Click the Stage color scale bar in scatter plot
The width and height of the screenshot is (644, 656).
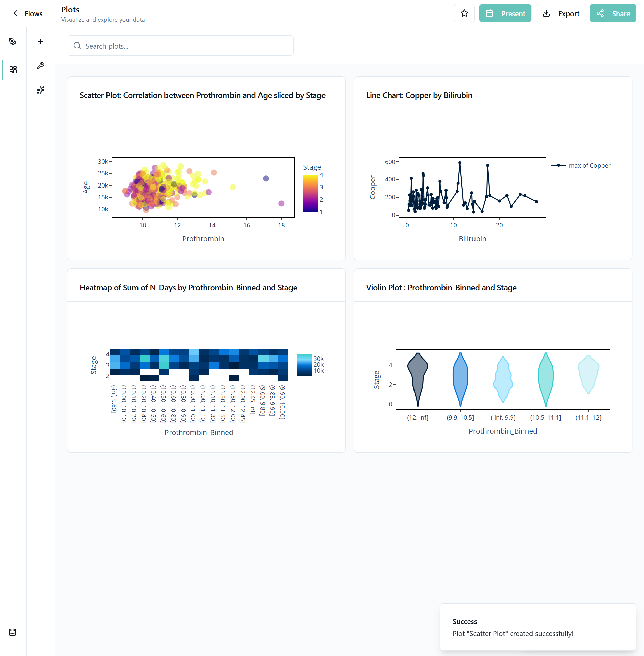pos(310,193)
